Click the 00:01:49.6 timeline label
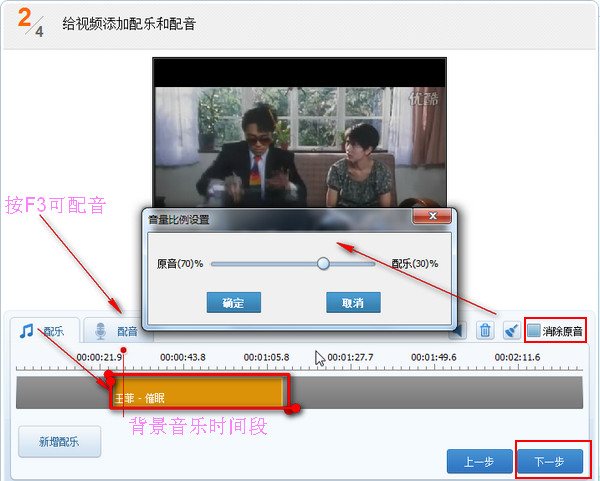Screen dimensions: 600x481 click(434, 357)
